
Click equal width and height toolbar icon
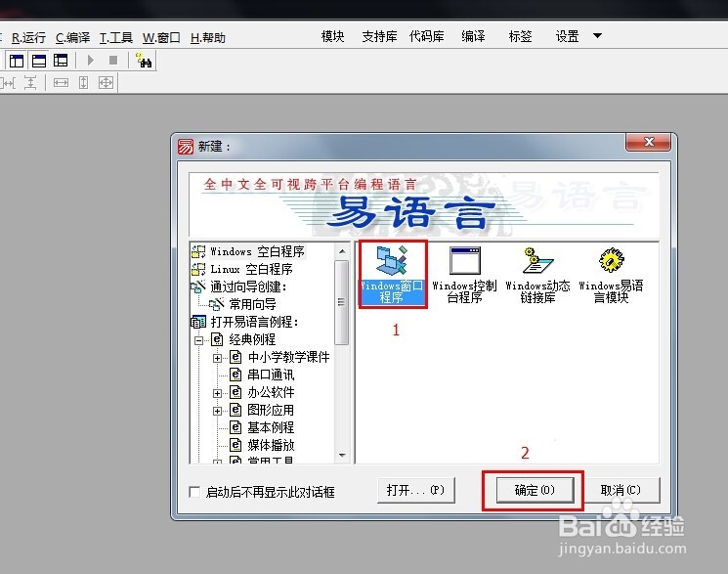(x=106, y=83)
